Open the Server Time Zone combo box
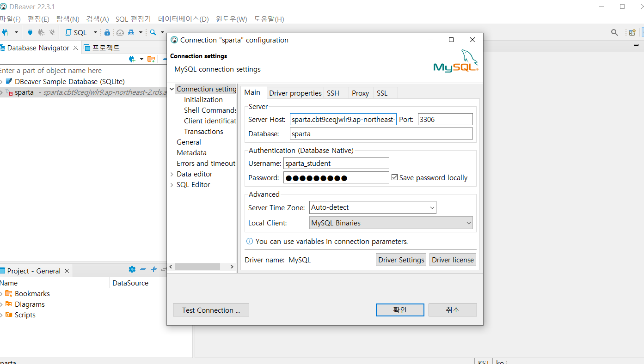The image size is (644, 364). pyautogui.click(x=373, y=207)
